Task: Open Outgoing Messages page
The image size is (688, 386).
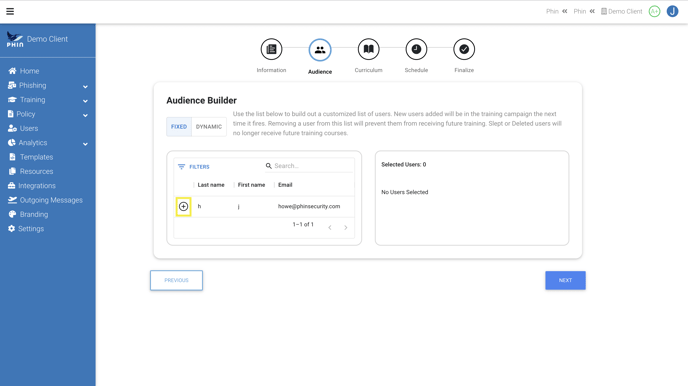Action: click(x=45, y=200)
